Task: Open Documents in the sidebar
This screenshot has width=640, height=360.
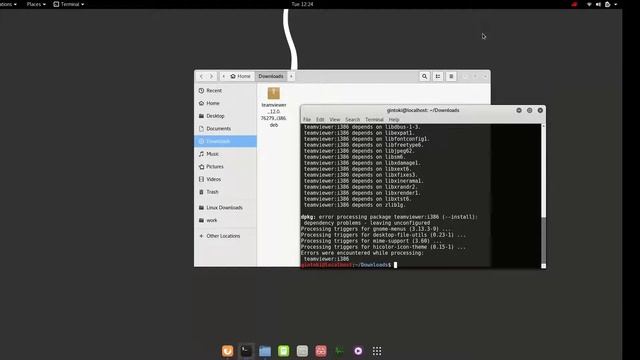Action: coord(225,129)
